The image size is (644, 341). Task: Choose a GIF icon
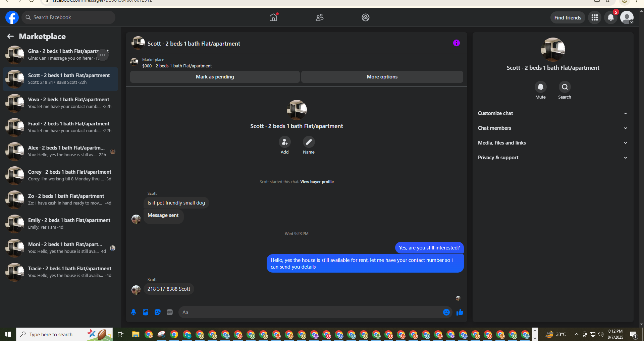(170, 312)
